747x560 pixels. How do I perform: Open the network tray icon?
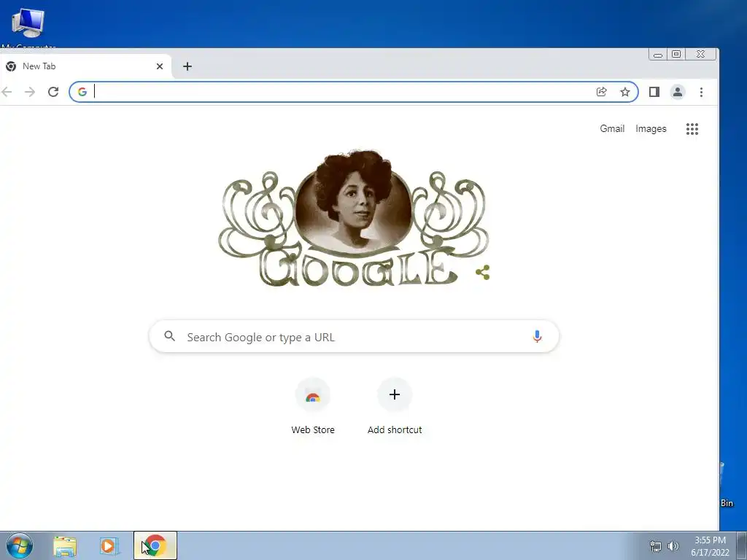point(656,546)
